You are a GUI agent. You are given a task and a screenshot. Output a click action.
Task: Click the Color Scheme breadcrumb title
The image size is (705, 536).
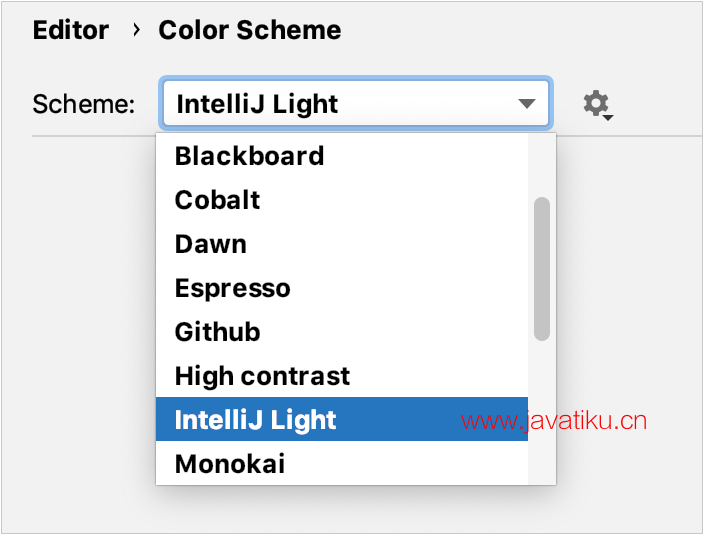coord(249,30)
